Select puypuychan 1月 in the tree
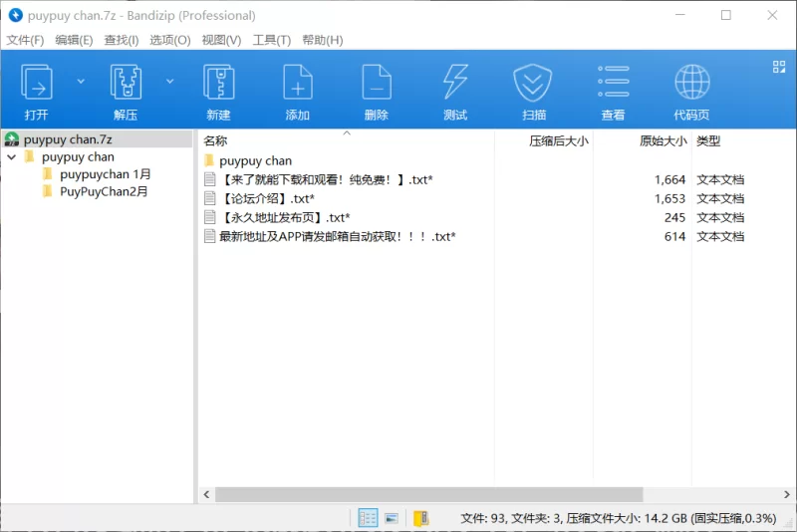The height and width of the screenshot is (532, 797). (106, 174)
